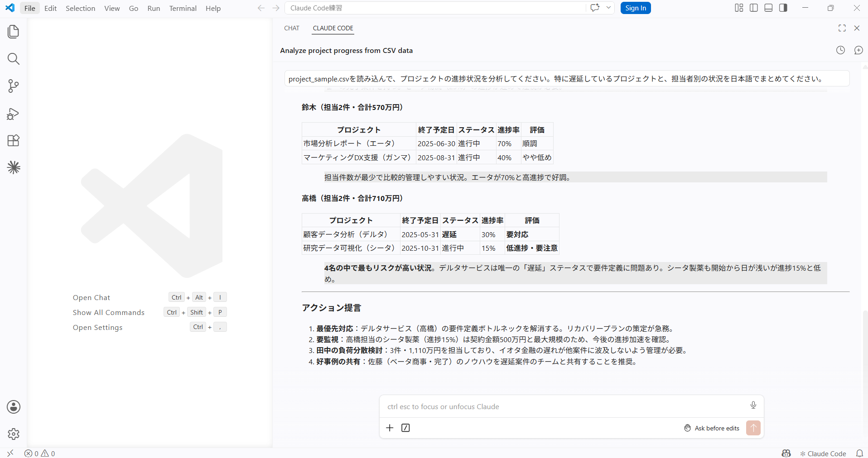Click the microphone voice input icon

tap(753, 405)
